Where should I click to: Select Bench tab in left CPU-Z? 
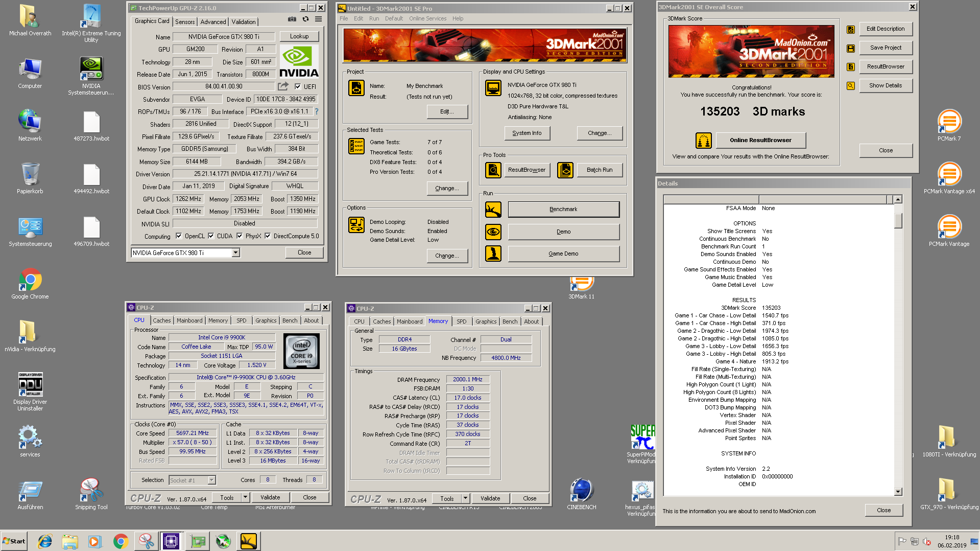[x=290, y=320]
